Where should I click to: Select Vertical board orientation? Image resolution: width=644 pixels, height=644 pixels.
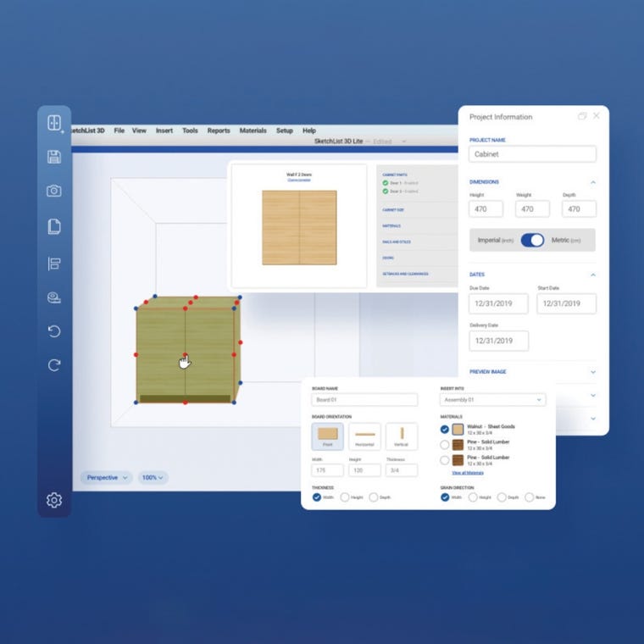(402, 436)
